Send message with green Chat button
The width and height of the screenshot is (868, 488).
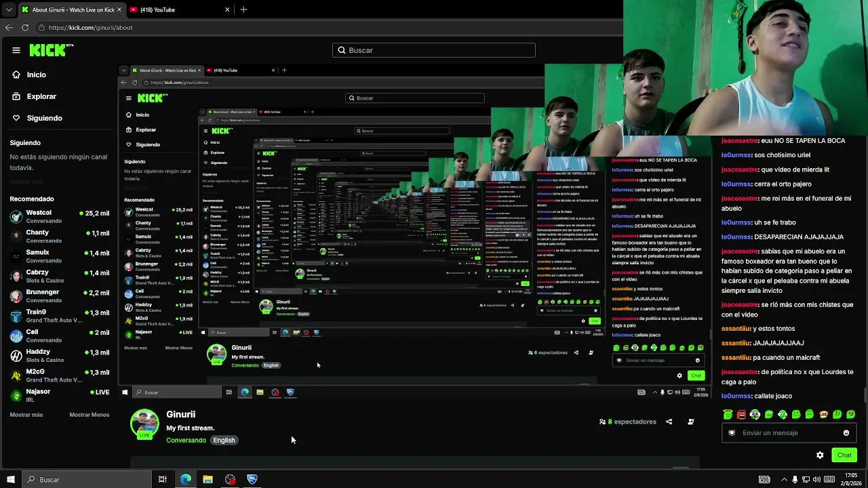844,455
